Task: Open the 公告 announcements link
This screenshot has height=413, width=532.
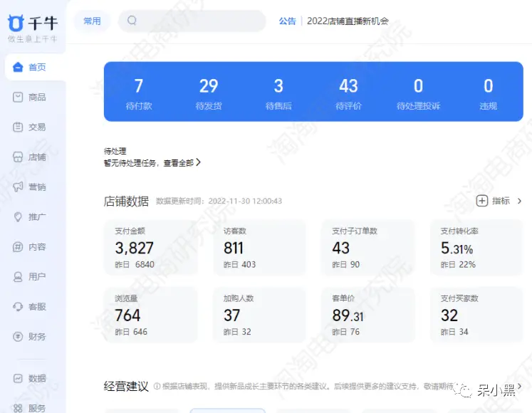Action: 287,21
